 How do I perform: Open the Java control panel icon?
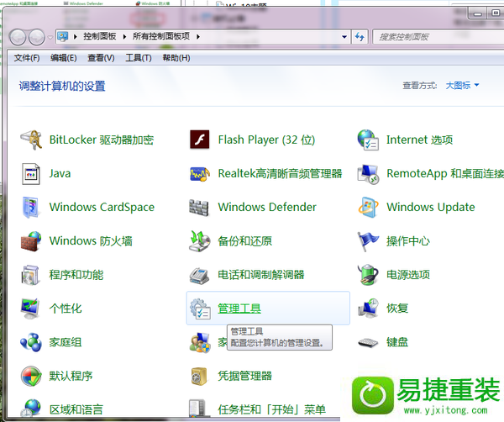click(x=31, y=174)
